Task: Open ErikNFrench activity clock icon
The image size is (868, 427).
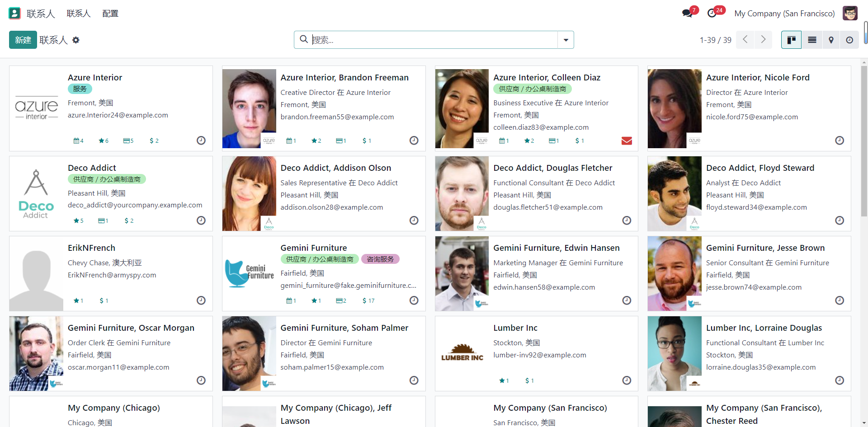Action: [201, 300]
